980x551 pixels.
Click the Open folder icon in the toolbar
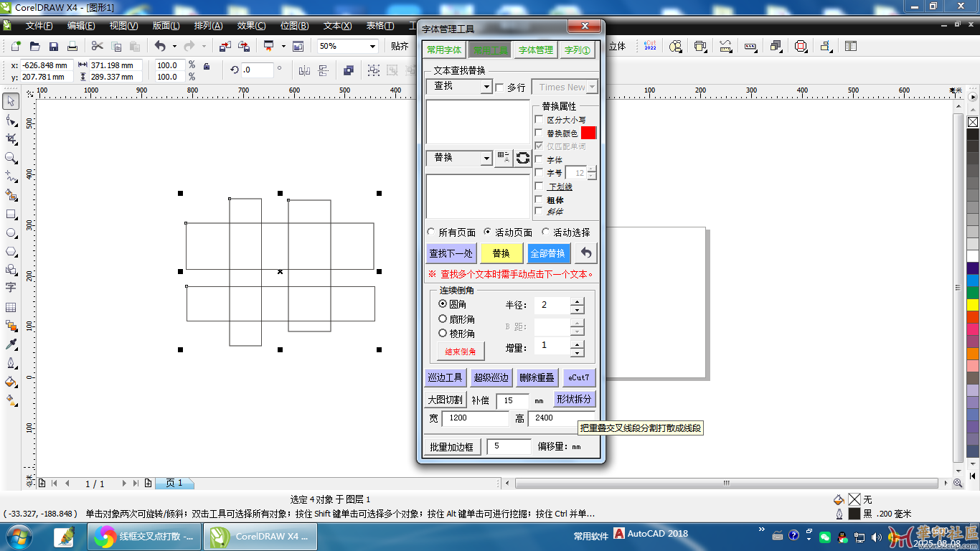pos(34,46)
